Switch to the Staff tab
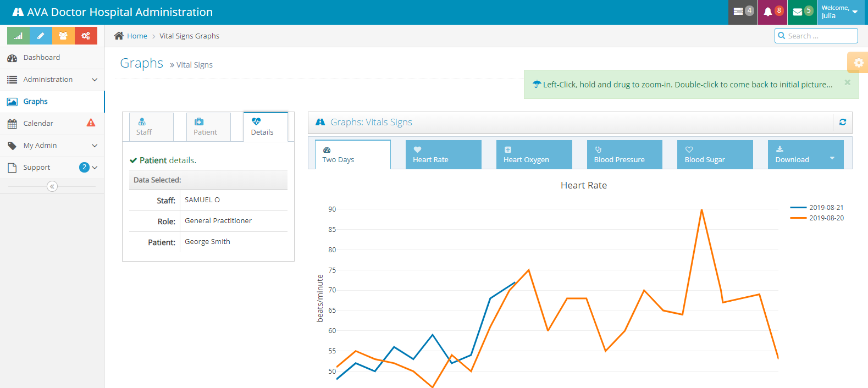868x388 pixels. tap(151, 127)
